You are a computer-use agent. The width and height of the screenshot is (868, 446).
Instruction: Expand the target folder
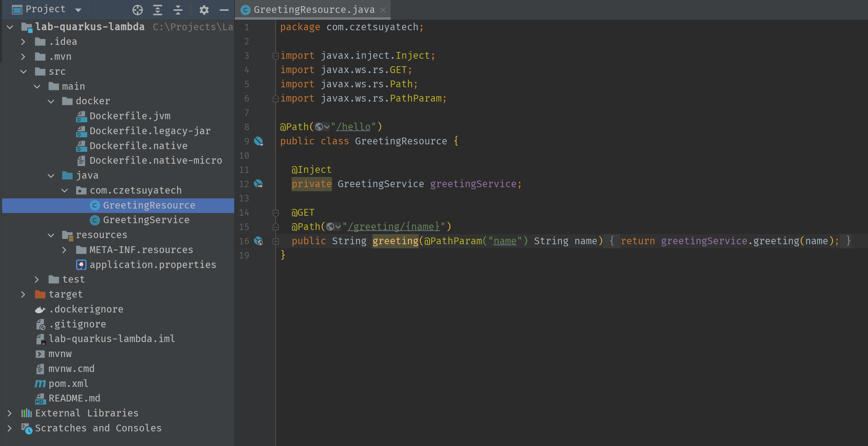pyautogui.click(x=23, y=294)
